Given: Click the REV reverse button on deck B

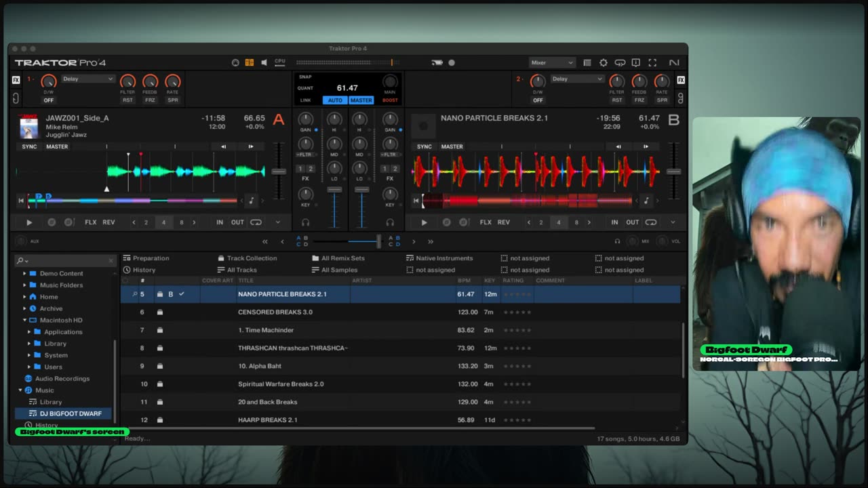Looking at the screenshot, I should click(503, 222).
